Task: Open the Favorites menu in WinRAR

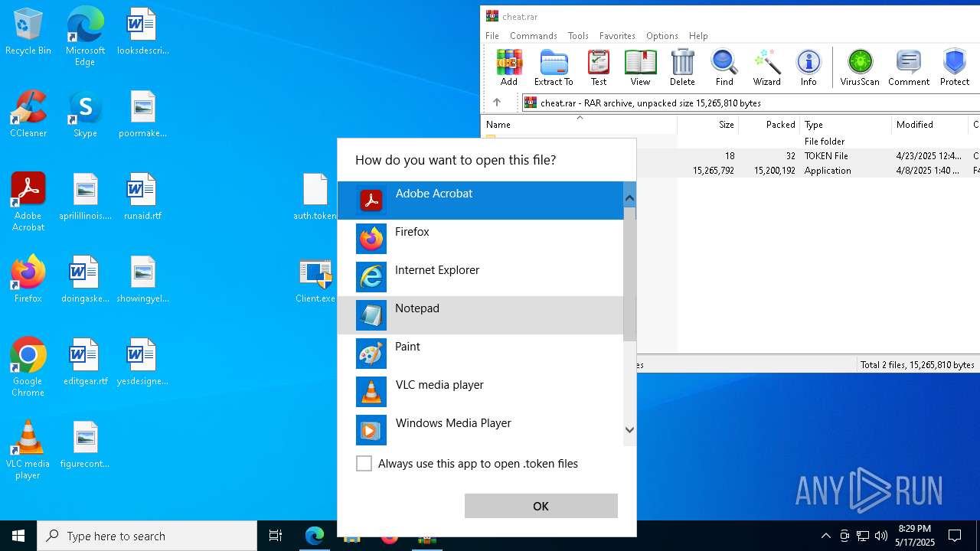Action: click(x=617, y=36)
